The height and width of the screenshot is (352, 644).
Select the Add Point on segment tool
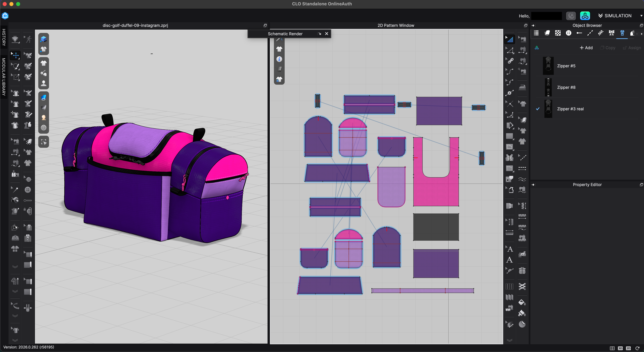[x=510, y=93]
